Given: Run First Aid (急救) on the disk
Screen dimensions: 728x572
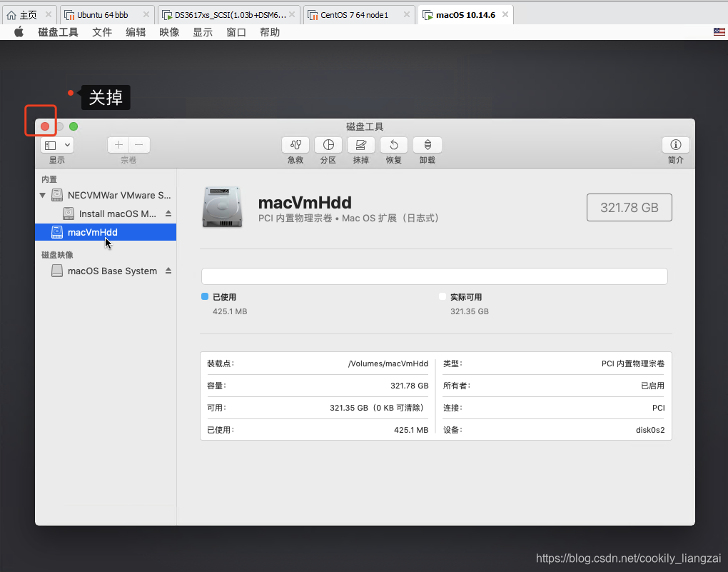Looking at the screenshot, I should (295, 145).
